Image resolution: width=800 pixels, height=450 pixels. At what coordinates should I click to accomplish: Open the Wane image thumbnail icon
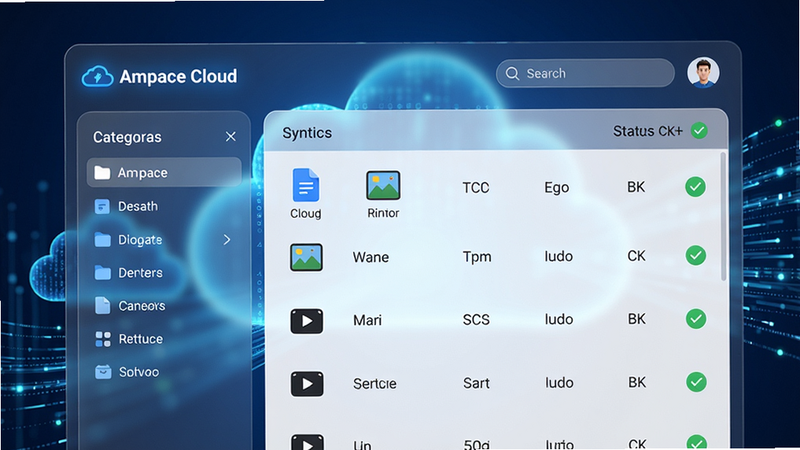point(306,257)
